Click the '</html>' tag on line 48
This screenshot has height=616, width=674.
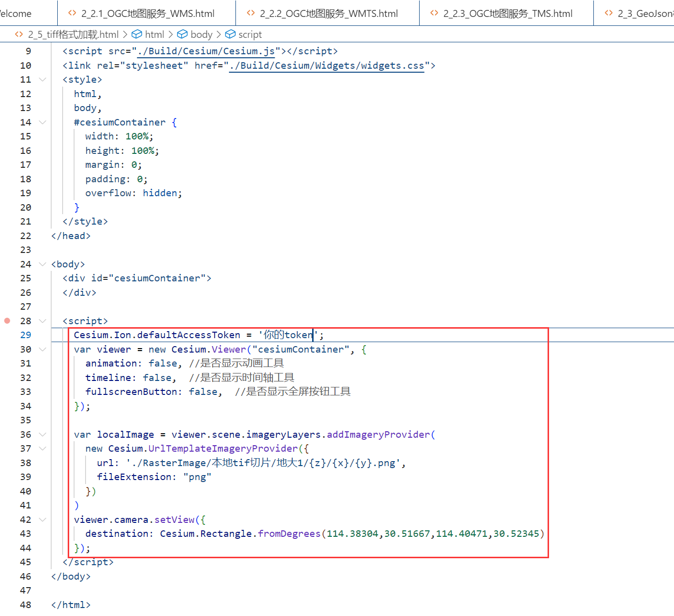(x=71, y=605)
